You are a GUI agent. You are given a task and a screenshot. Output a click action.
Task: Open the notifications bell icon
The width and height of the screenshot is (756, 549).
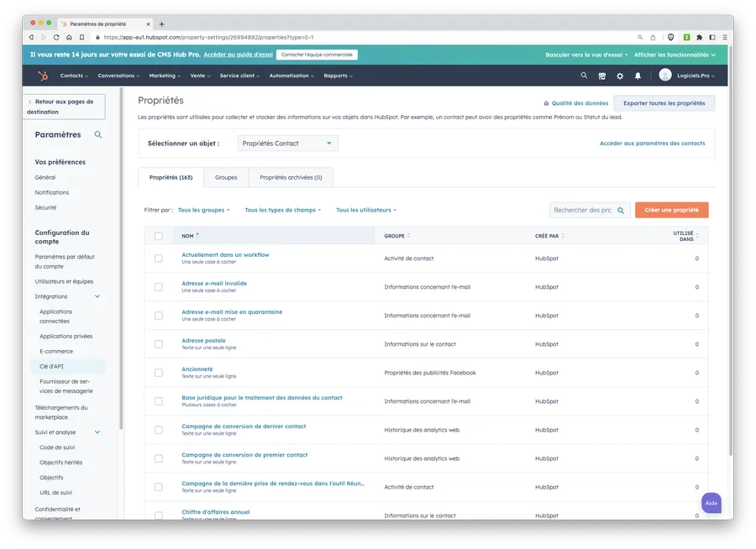click(x=638, y=76)
